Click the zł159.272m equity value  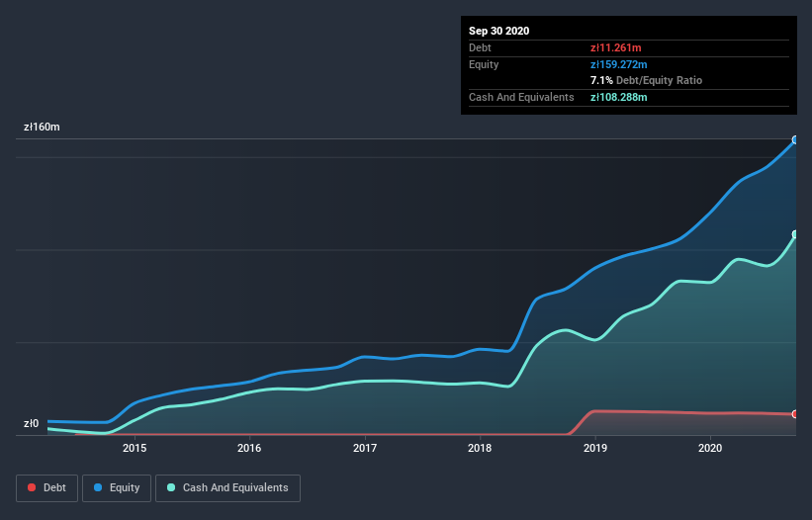619,64
